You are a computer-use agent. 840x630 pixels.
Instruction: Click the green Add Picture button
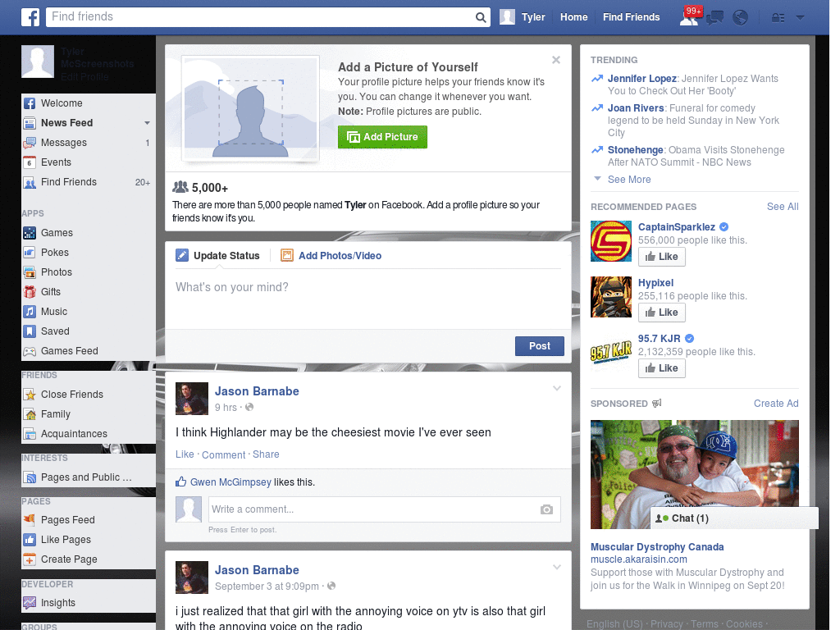point(382,137)
